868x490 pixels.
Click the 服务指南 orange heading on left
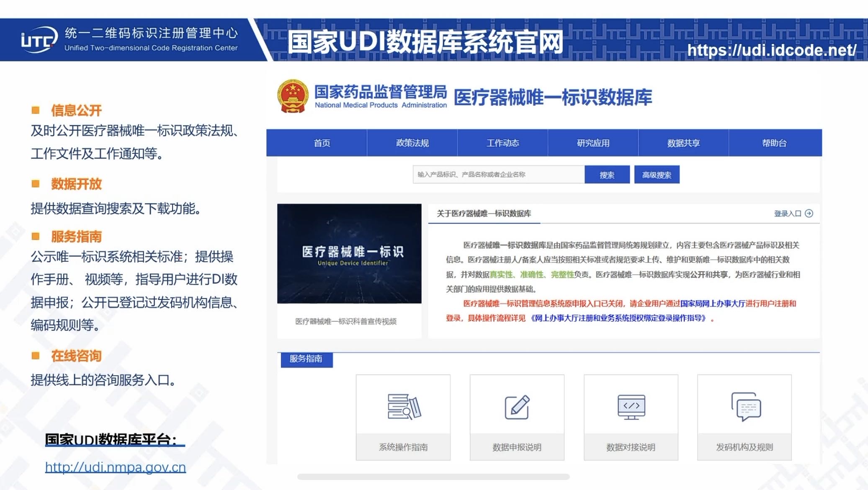tap(77, 237)
